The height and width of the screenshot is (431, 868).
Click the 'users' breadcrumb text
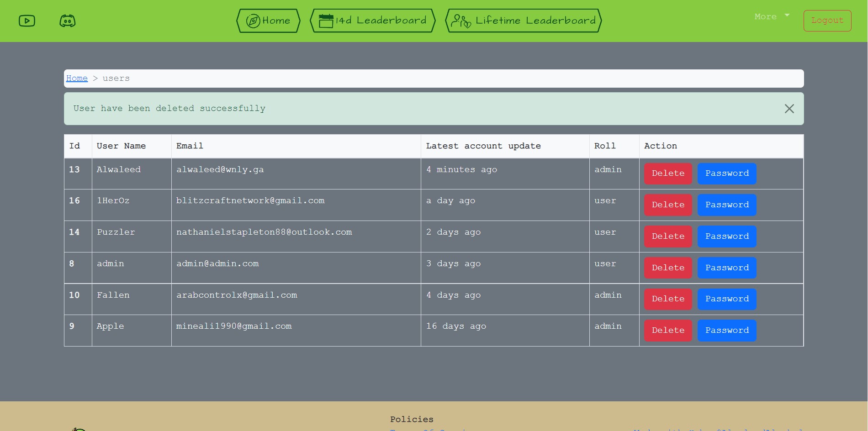(116, 79)
